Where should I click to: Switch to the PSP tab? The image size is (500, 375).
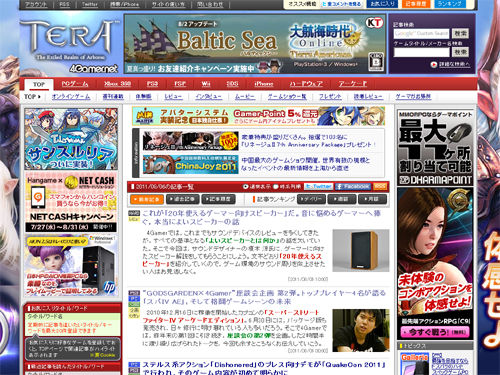pos(180,84)
